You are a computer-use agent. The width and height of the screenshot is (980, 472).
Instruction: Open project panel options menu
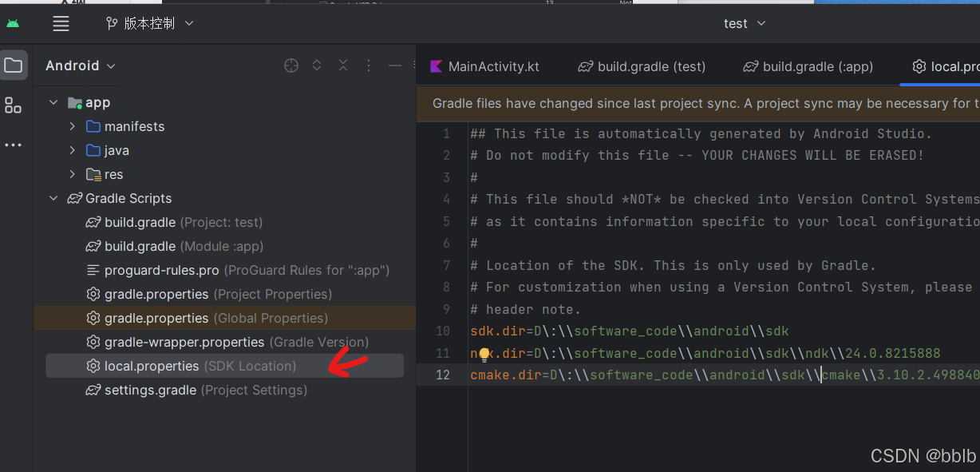tap(369, 65)
